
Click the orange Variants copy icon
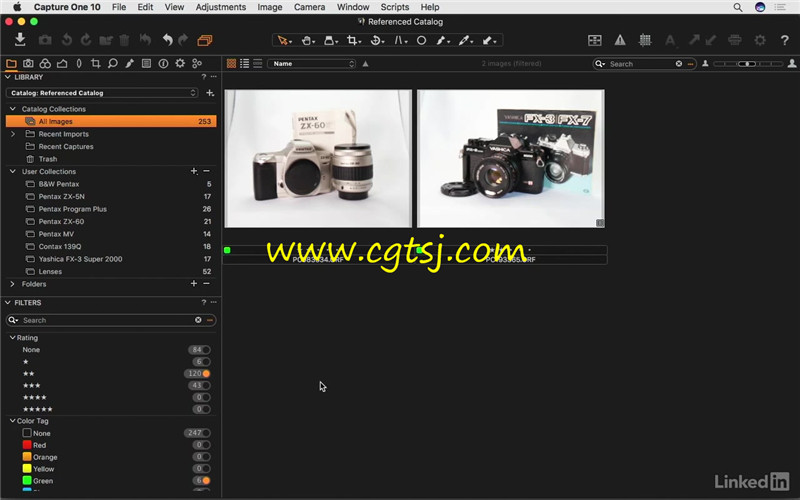[205, 40]
